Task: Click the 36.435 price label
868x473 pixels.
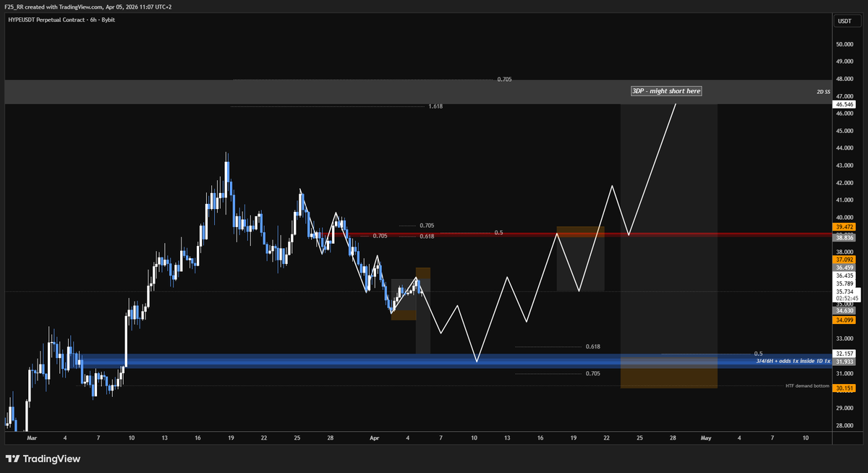Action: coord(845,276)
